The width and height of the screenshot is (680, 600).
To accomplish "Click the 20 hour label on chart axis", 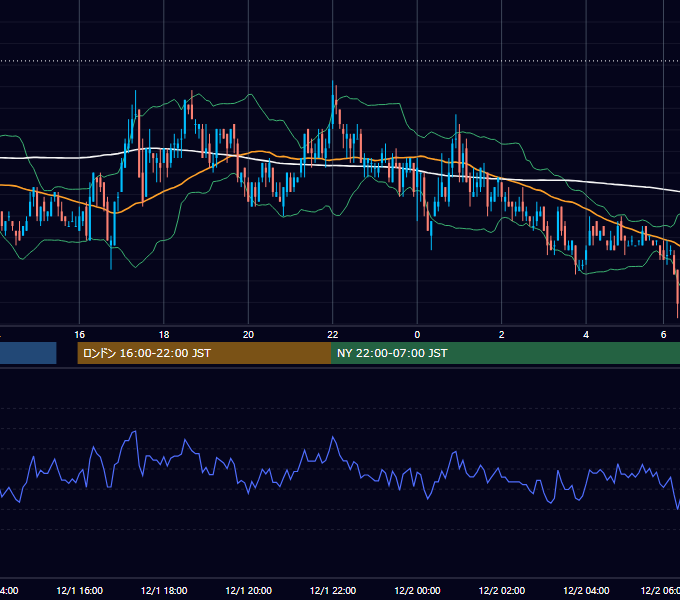I will pyautogui.click(x=248, y=335).
